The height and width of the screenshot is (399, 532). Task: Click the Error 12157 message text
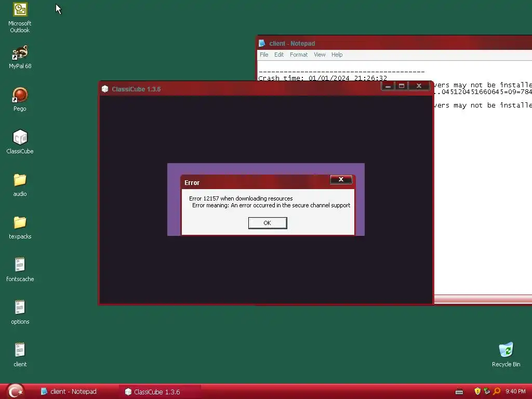(241, 198)
